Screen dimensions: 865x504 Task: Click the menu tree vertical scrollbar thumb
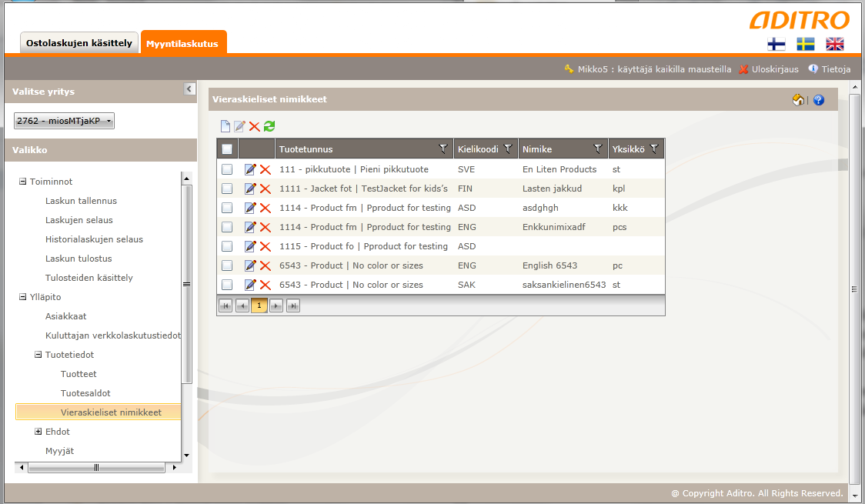click(186, 284)
